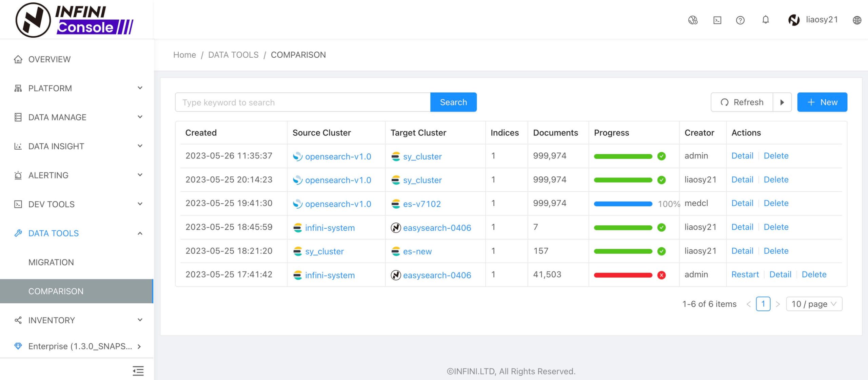Open the 10 / page size dropdown
The width and height of the screenshot is (868, 380).
814,304
